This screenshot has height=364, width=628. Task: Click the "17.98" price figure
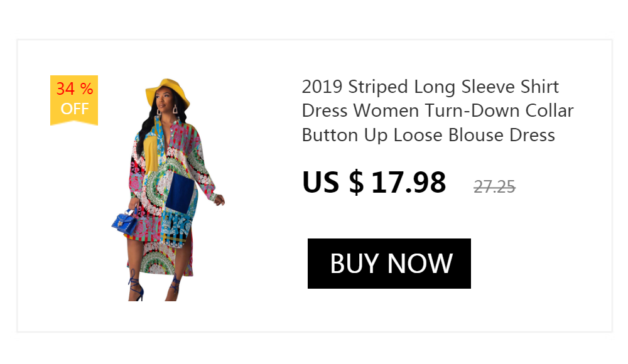click(409, 183)
